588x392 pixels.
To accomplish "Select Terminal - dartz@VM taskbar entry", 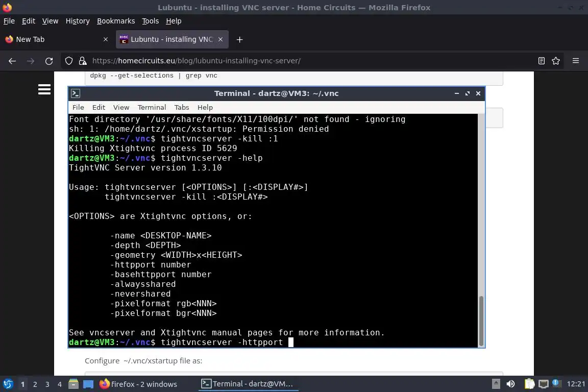I will (x=247, y=384).
